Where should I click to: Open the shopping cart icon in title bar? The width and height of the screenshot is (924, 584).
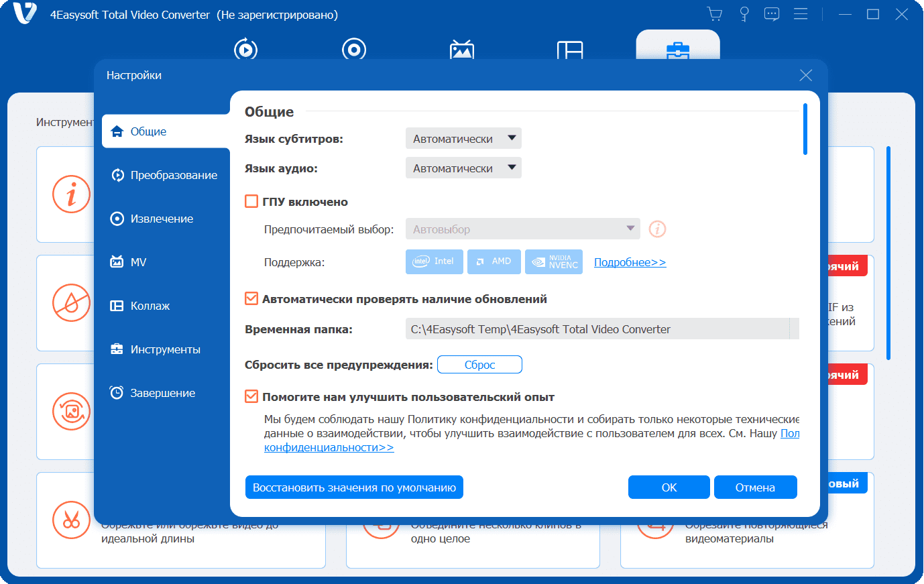(715, 14)
